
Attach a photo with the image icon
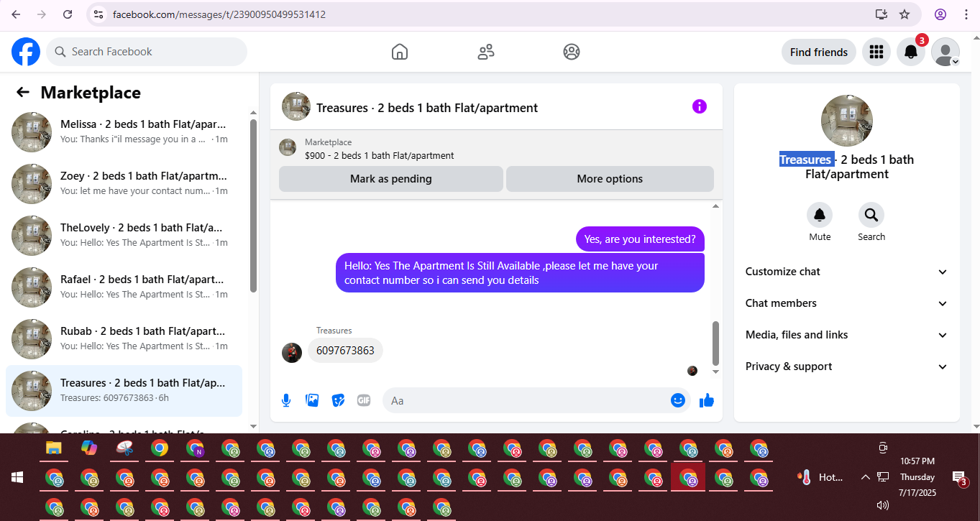(312, 400)
